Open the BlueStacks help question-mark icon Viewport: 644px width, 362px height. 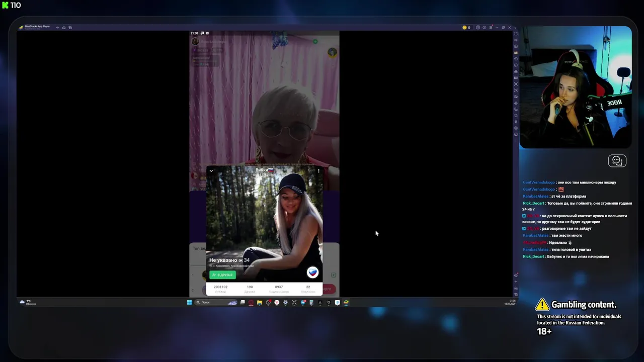[x=484, y=27]
